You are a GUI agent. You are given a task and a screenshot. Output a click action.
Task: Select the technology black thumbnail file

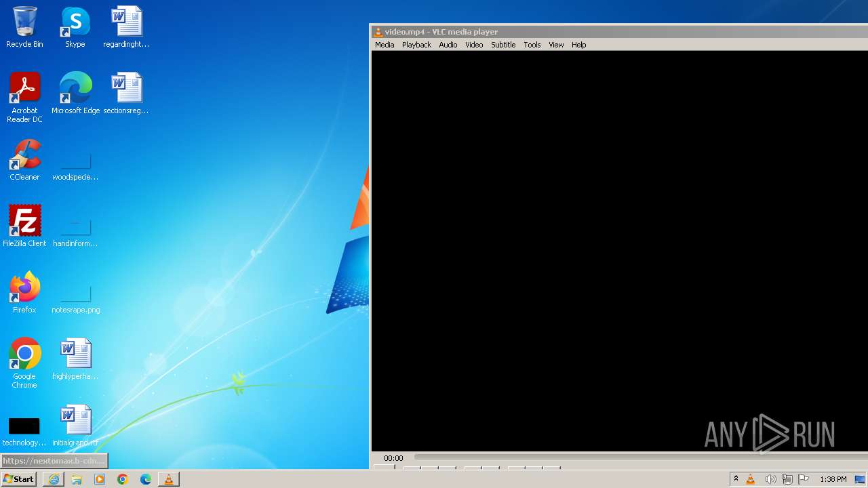click(x=24, y=431)
